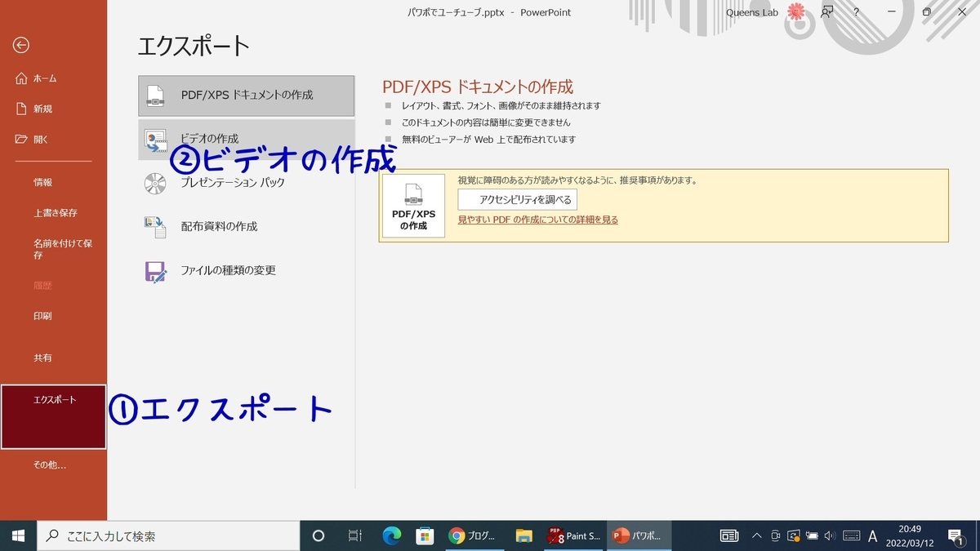This screenshot has height=551, width=980.
Task: Select PDF/XPS ドキュメントの作成 option
Action: tap(245, 96)
